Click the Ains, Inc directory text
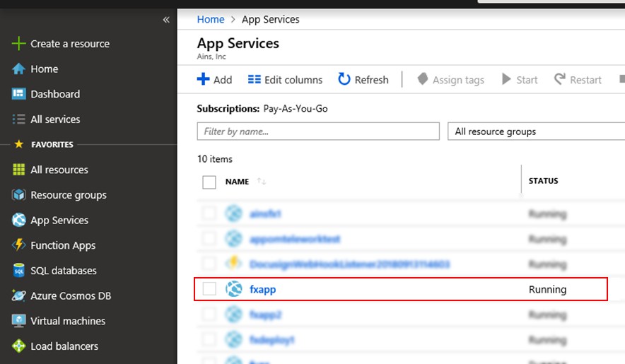 point(211,57)
